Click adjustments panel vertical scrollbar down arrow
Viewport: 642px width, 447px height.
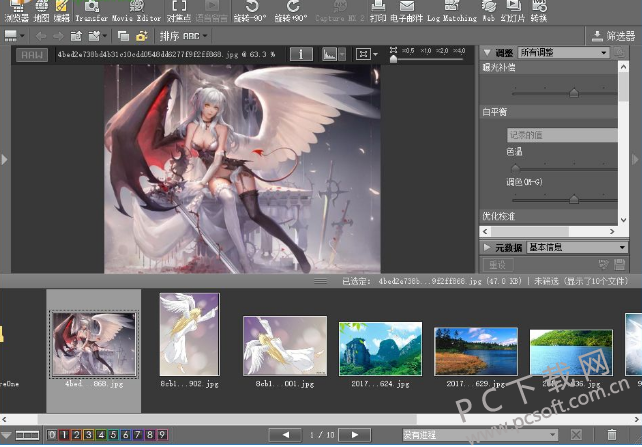(623, 220)
